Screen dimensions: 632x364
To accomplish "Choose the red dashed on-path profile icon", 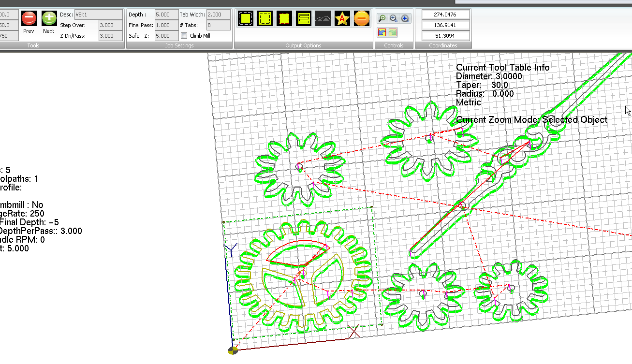I will (x=284, y=19).
